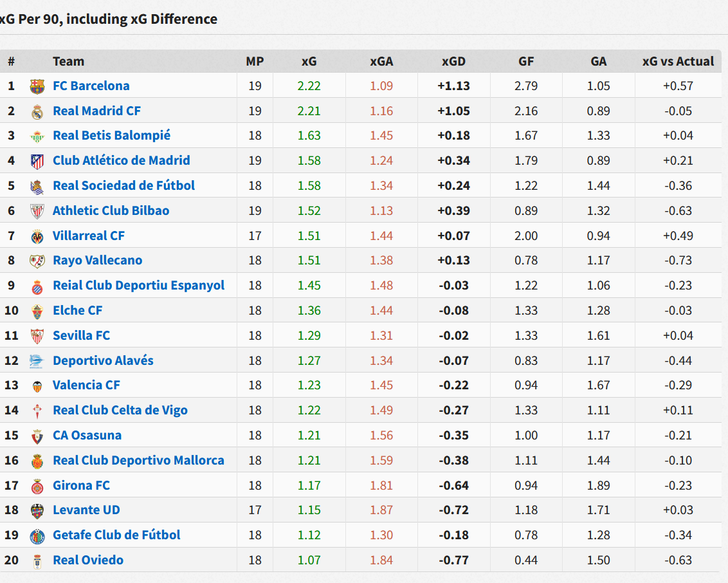The height and width of the screenshot is (583, 728).
Task: Open Real Club Celta de Vigo link
Action: pos(120,411)
